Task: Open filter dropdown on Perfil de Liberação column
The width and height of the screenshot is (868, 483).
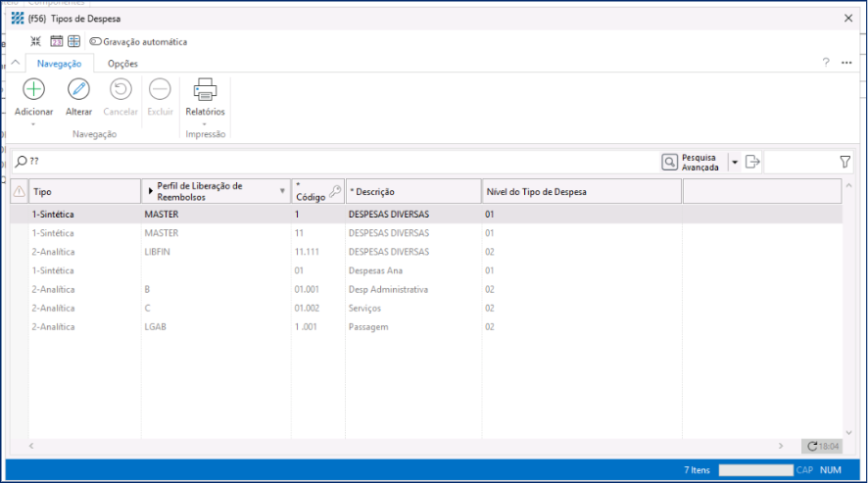Action: click(x=283, y=191)
